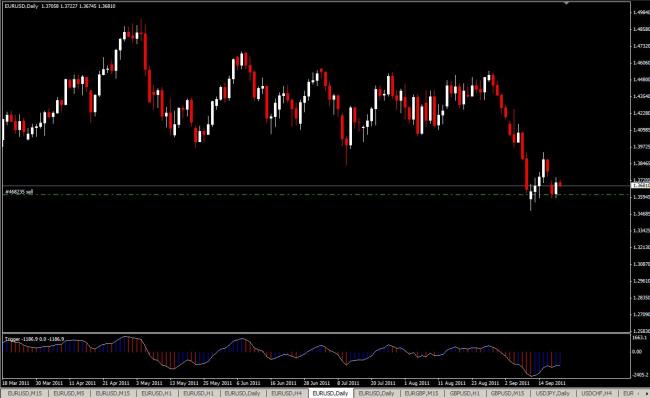
Task: Click the 6 Jun 2011 date on time axis
Action: point(248,383)
